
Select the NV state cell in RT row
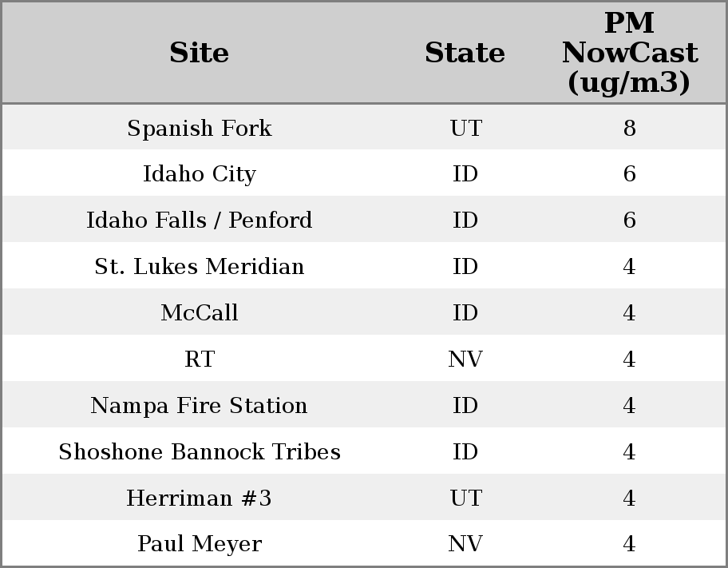tap(465, 359)
